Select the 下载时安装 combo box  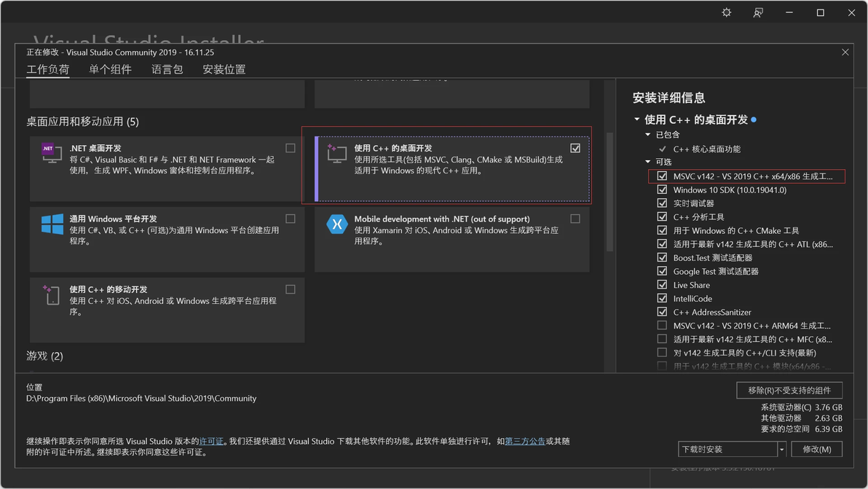[x=727, y=449]
